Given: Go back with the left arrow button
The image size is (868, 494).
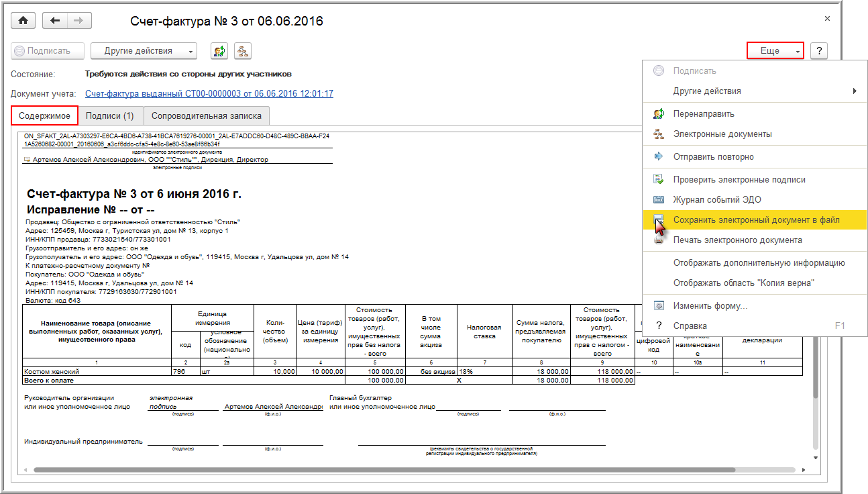Looking at the screenshot, I should click(55, 21).
